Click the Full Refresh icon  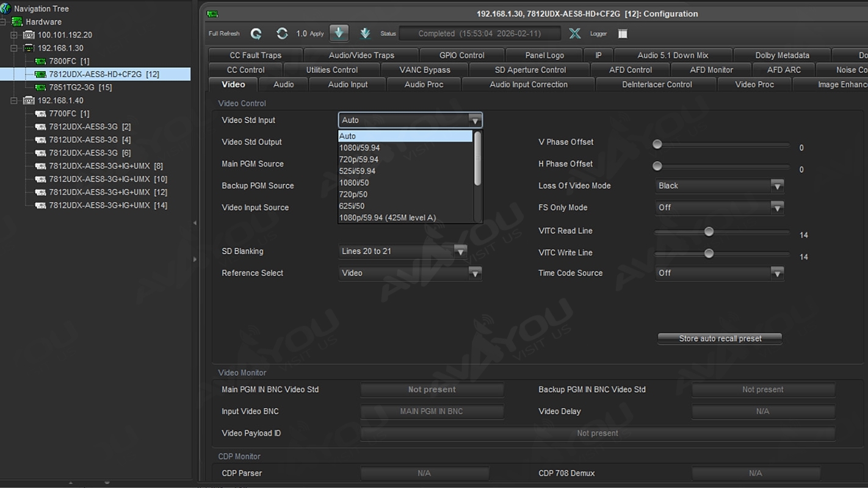pyautogui.click(x=256, y=34)
